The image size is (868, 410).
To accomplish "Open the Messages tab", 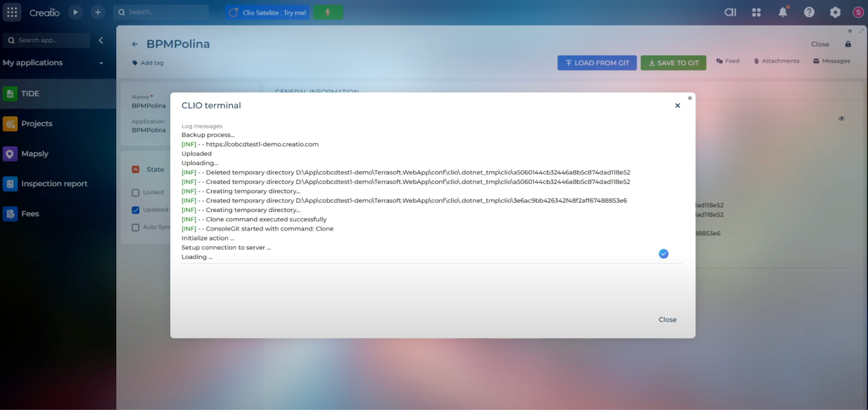I will click(x=832, y=61).
